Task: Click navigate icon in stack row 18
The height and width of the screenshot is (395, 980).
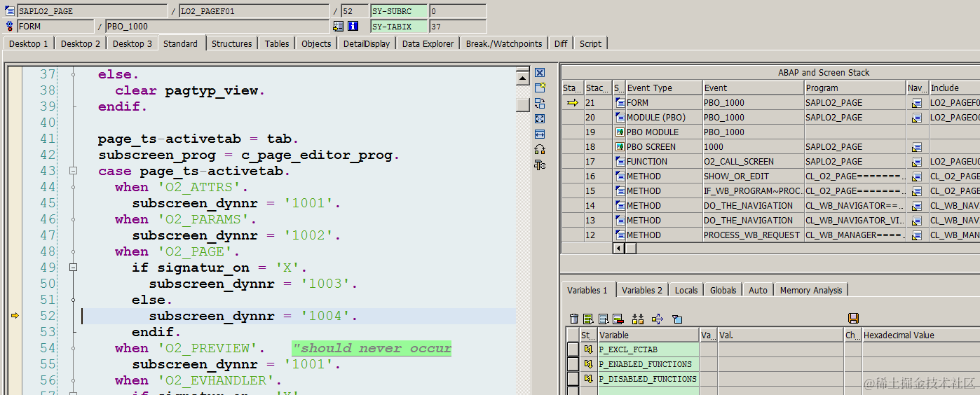Action: (x=916, y=147)
